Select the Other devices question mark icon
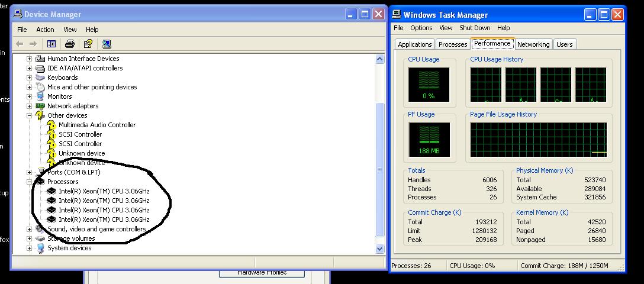Screen dimensions: 644x284 (x=40, y=115)
